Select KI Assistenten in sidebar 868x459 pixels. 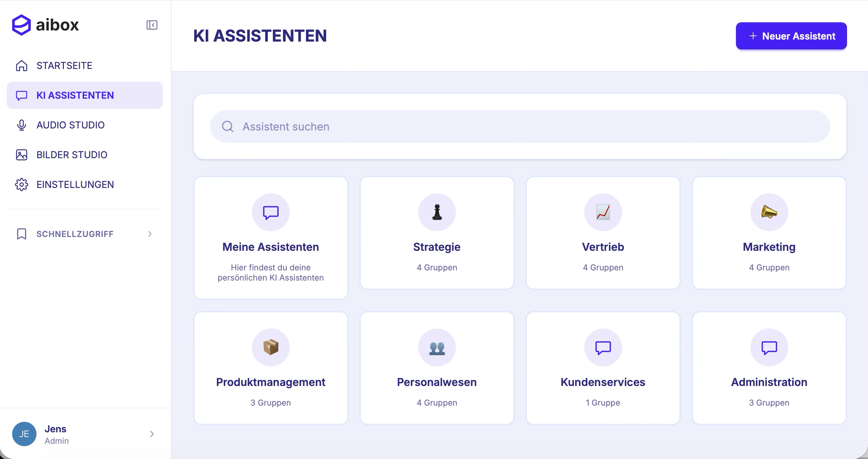[85, 95]
